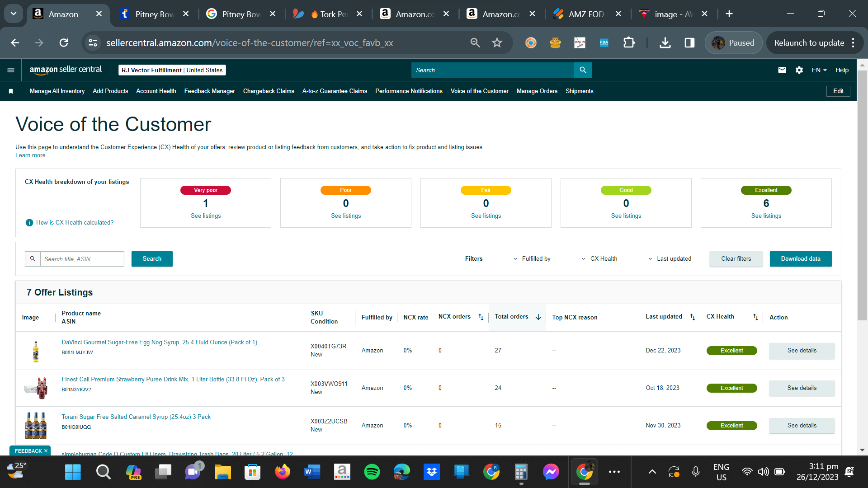Open a new browser tab

coord(729,14)
